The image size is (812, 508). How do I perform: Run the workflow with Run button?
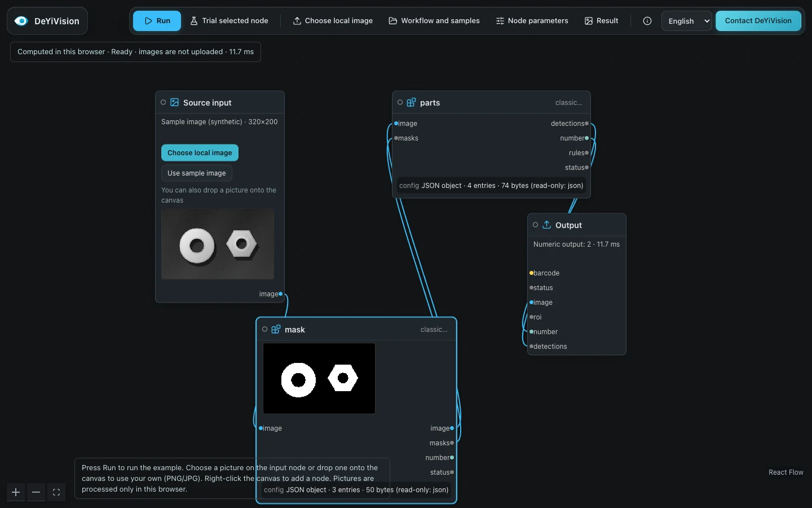tap(157, 21)
